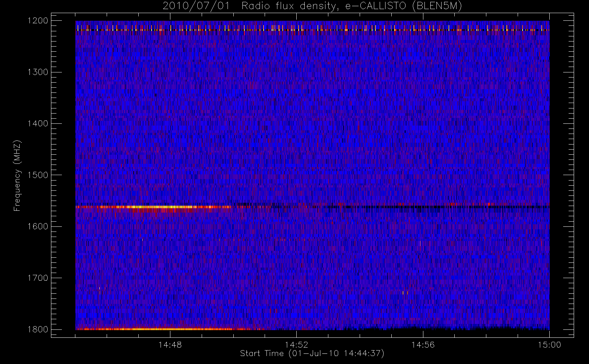This screenshot has width=589, height=364.
Task: Click the 1300 frequency tick label
Action: click(38, 72)
